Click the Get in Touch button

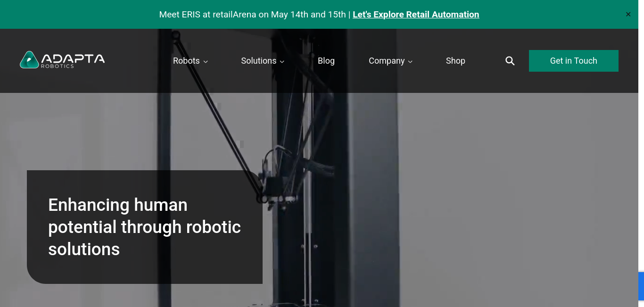(x=573, y=61)
